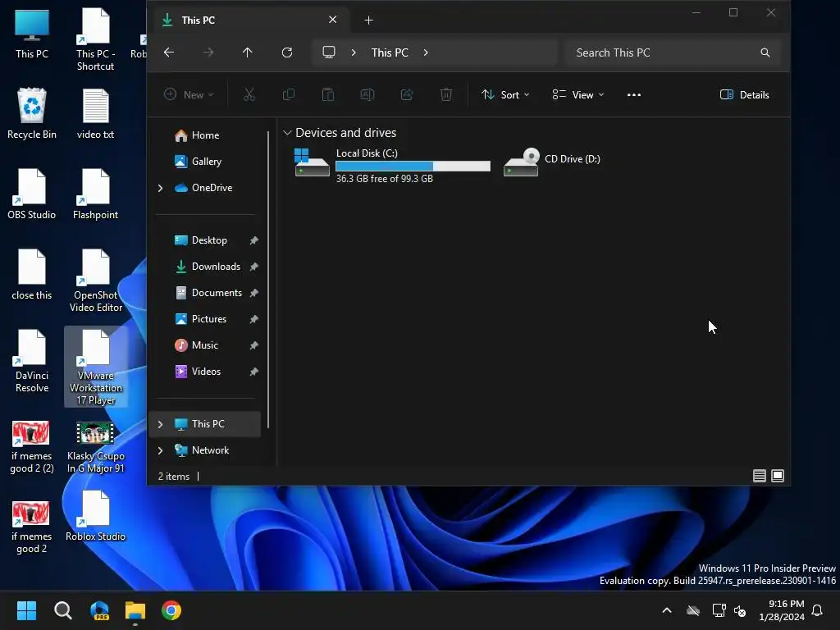Refresh the This PC view
The height and width of the screenshot is (630, 840).
coord(287,52)
